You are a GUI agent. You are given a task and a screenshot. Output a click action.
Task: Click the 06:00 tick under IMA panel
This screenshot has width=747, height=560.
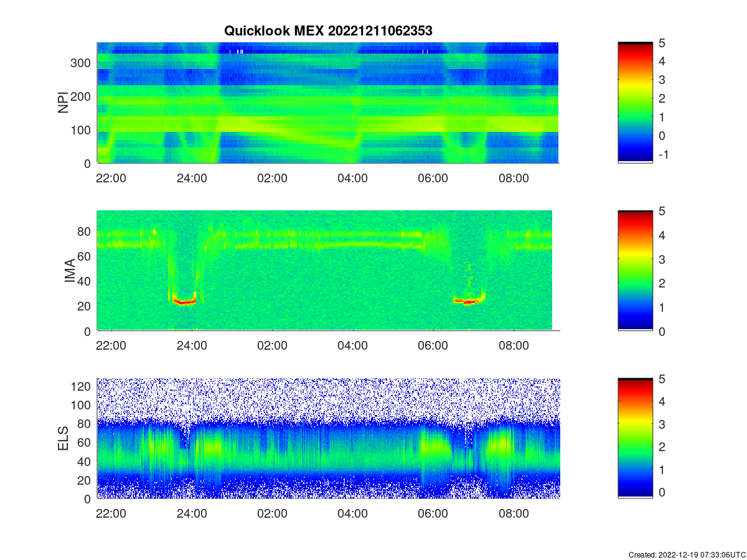(433, 346)
